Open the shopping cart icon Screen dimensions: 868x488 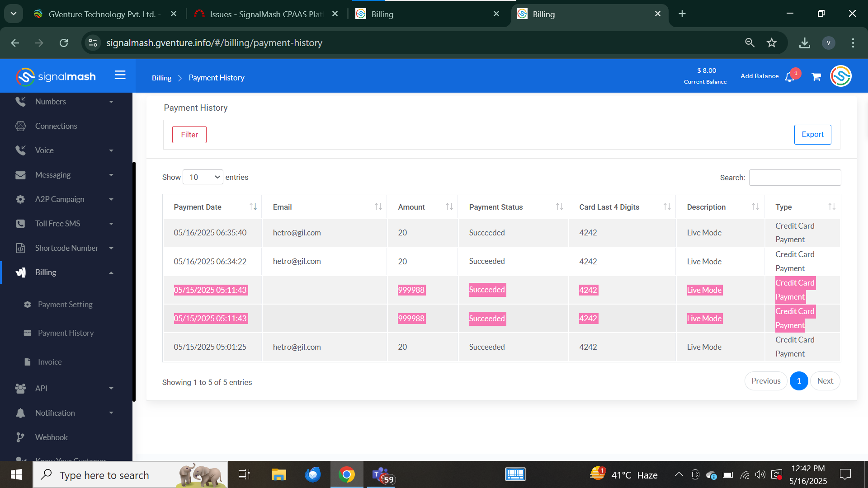tap(816, 77)
